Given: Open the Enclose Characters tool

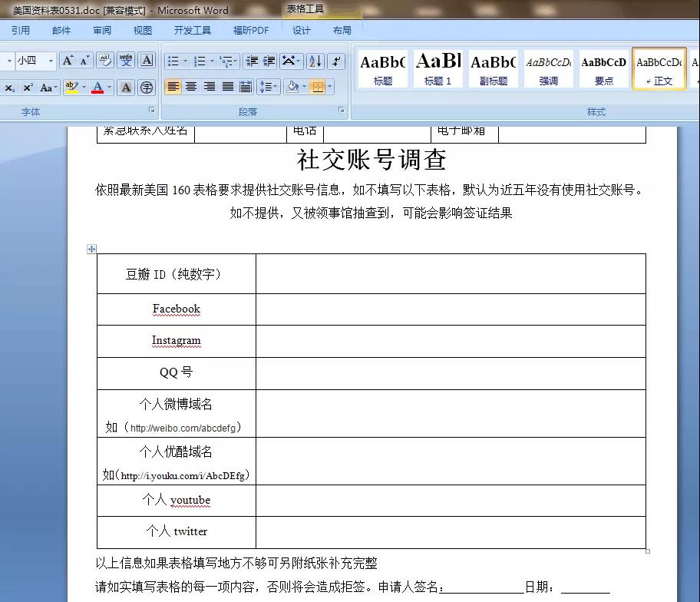Looking at the screenshot, I should coord(147,88).
